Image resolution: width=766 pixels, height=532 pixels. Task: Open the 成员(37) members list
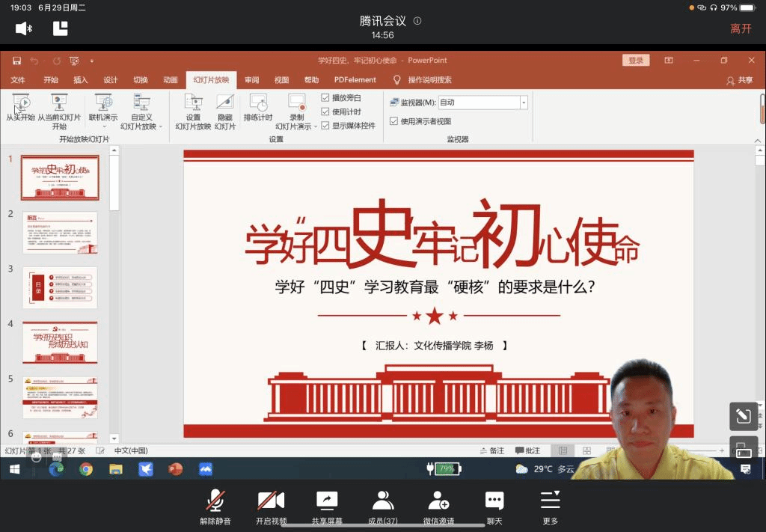click(383, 501)
